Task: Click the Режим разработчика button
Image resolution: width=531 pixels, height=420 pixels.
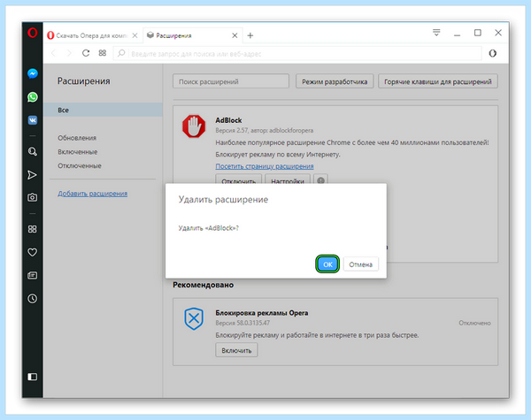Action: [335, 81]
